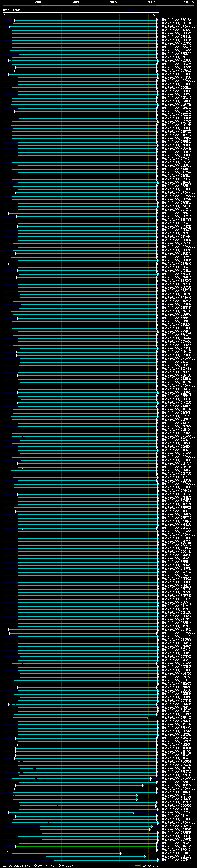197x868 pixels.
Task: Select the UniRef100_Q4DIB9 label
Action: click(177, 410)
